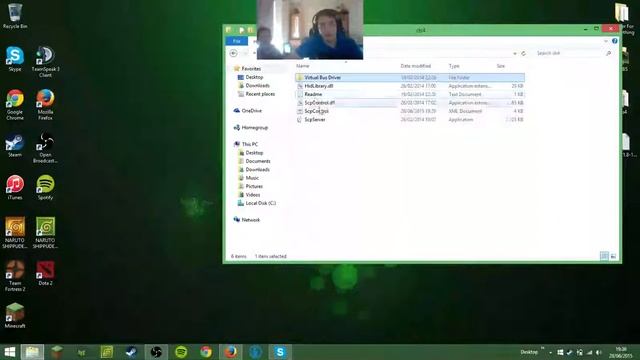
Task: Switch to details view layout
Action: point(604,256)
